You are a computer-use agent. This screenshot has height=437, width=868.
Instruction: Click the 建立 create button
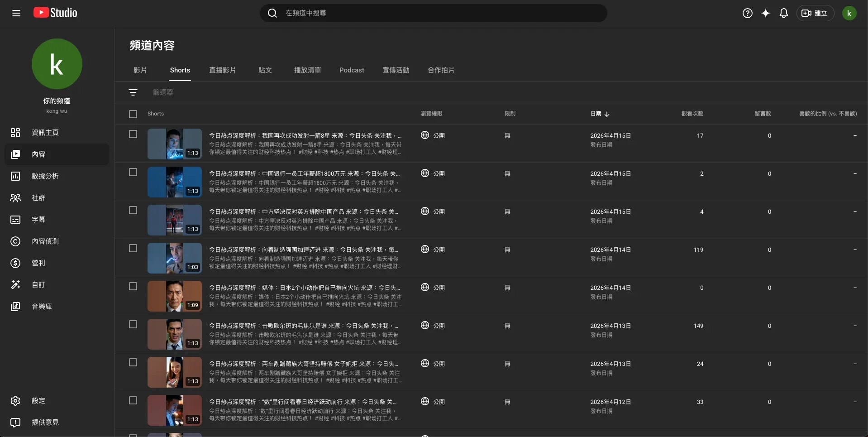click(x=815, y=13)
